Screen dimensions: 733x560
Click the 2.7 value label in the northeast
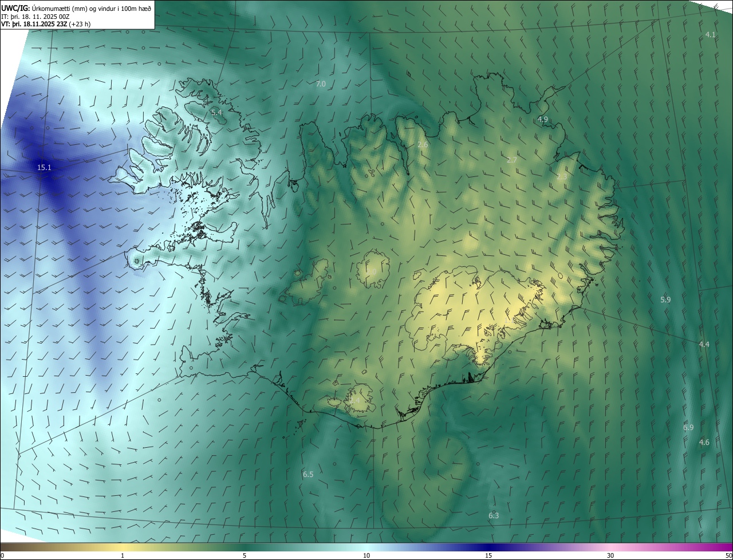coord(512,160)
